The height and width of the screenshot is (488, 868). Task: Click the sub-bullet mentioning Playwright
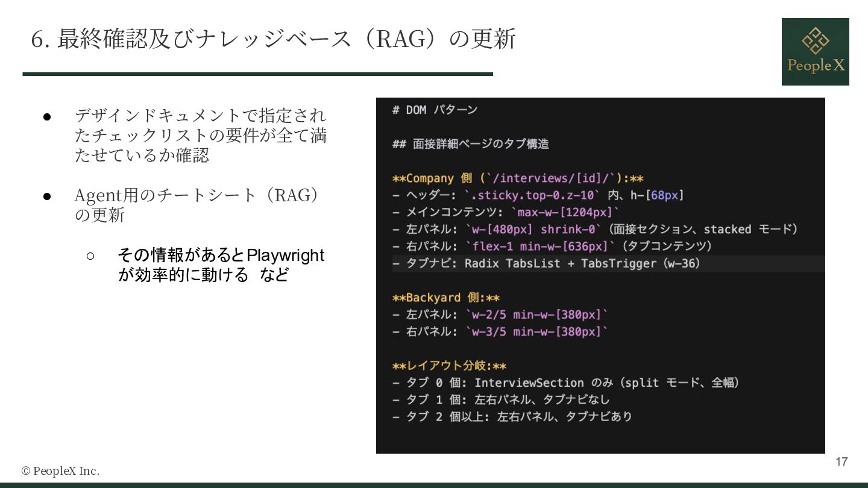tap(221, 264)
